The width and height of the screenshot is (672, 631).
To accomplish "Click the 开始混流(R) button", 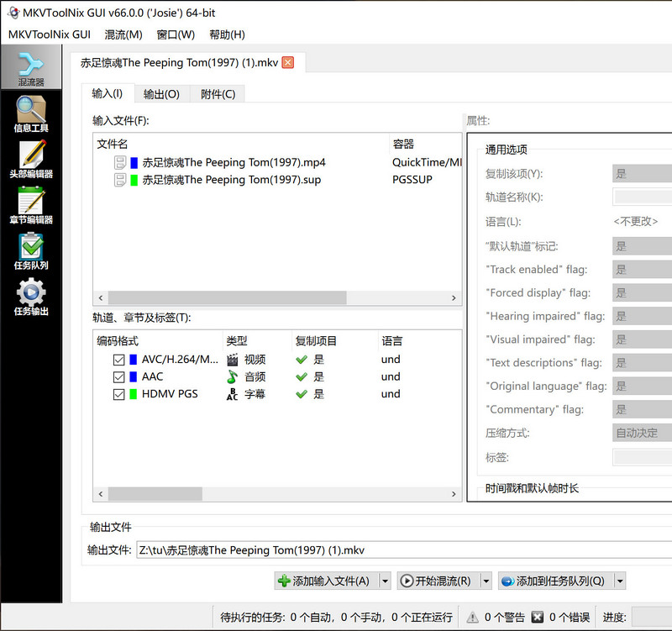I will click(x=438, y=581).
